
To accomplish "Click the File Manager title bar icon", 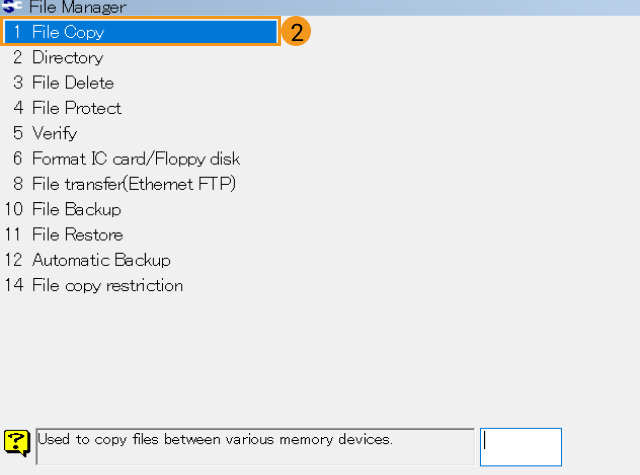I will click(x=13, y=6).
